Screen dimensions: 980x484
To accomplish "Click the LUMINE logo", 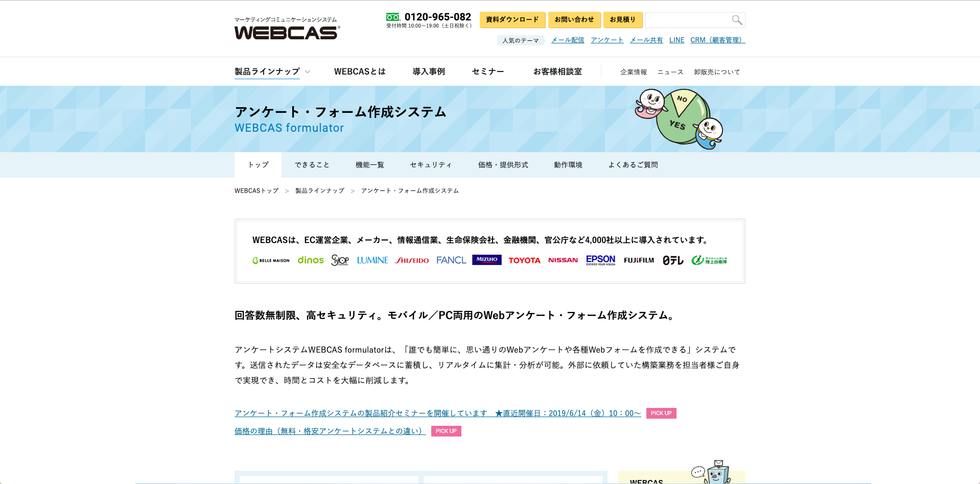I will (372, 260).
